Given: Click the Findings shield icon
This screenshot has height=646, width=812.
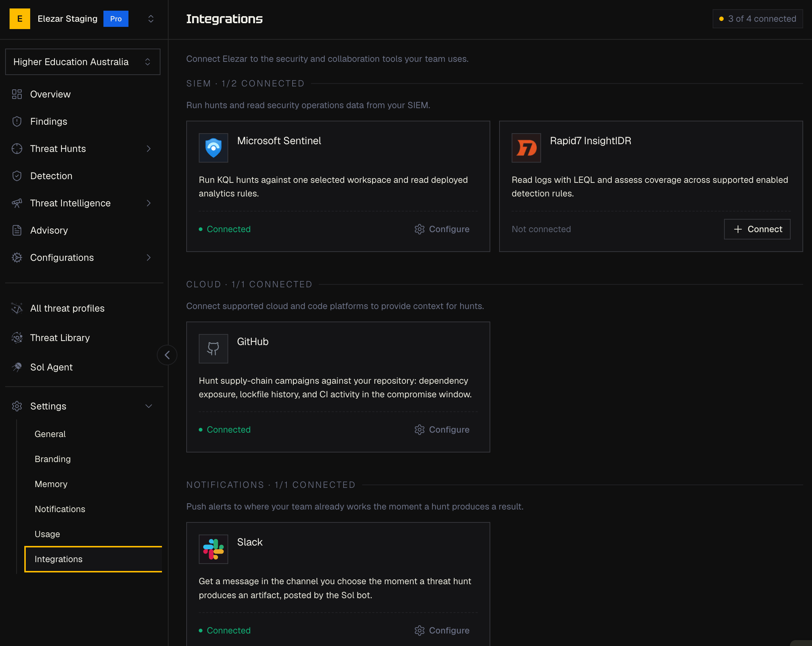Looking at the screenshot, I should [x=17, y=121].
